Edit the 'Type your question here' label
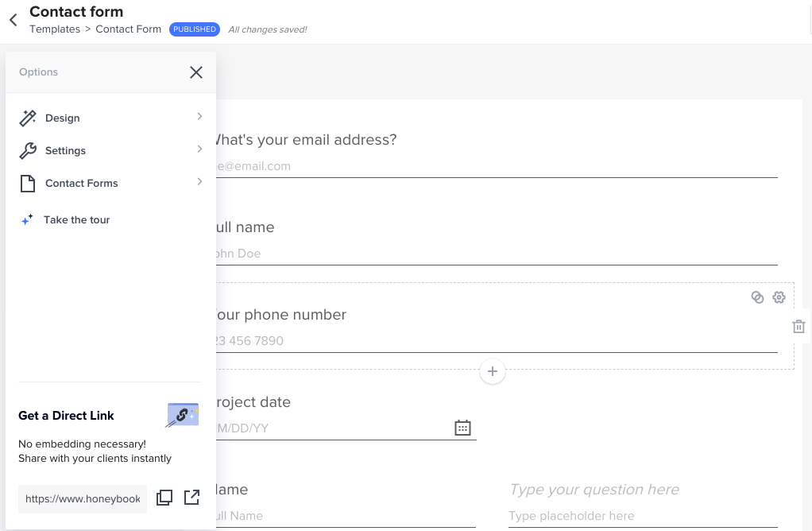812x531 pixels. pyautogui.click(x=594, y=490)
